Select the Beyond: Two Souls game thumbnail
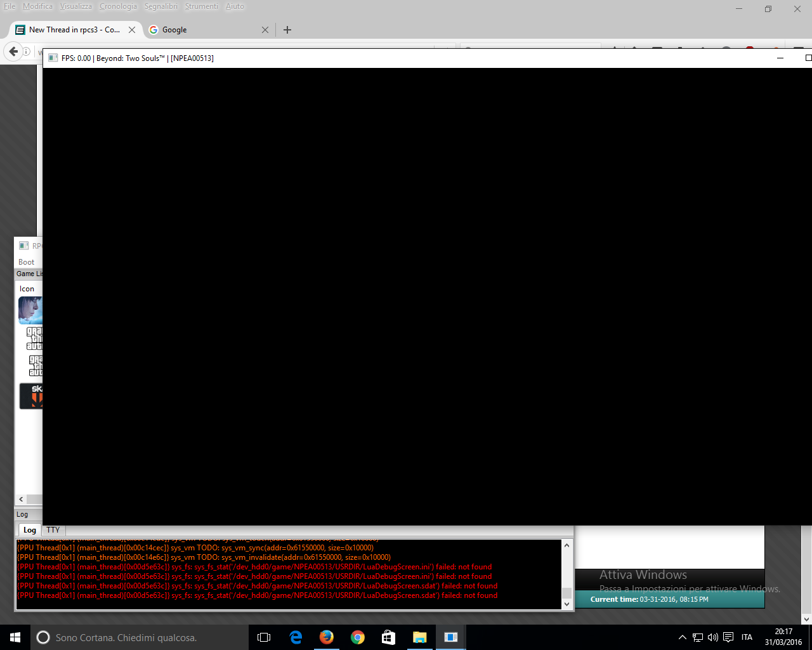The width and height of the screenshot is (812, 650). click(30, 310)
